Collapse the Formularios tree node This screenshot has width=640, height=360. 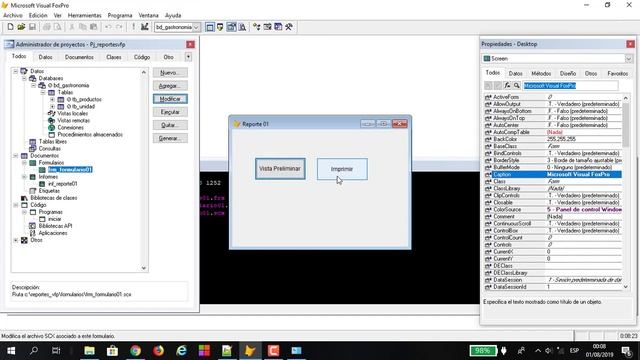click(x=24, y=162)
